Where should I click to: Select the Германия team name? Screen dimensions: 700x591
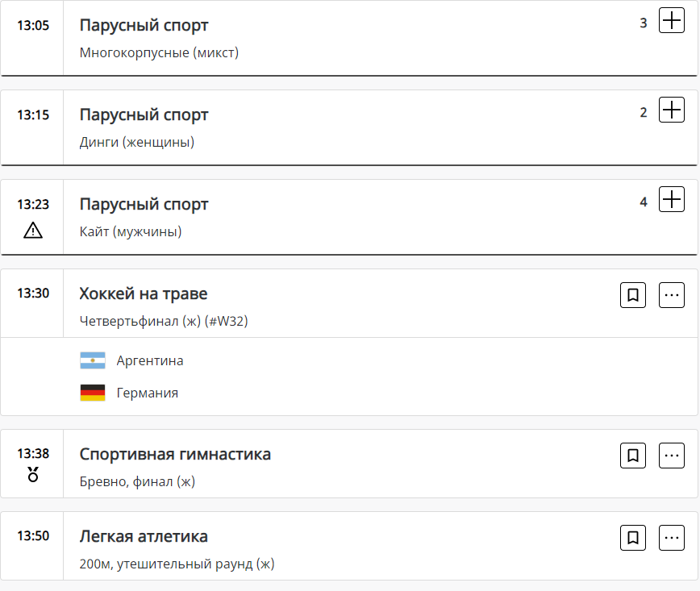click(148, 393)
